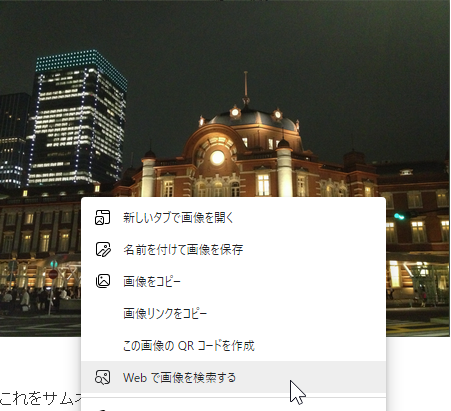Click the save-image-as icon
Screen dimensions: 451x411
(103, 249)
